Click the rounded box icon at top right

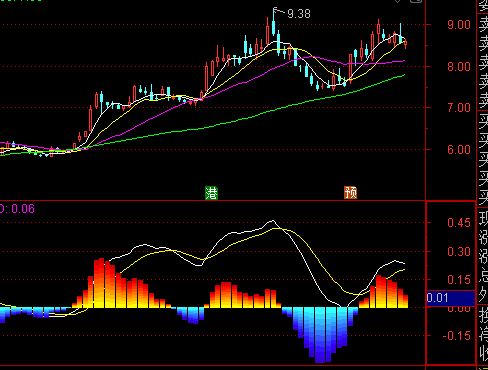tap(416, 1)
